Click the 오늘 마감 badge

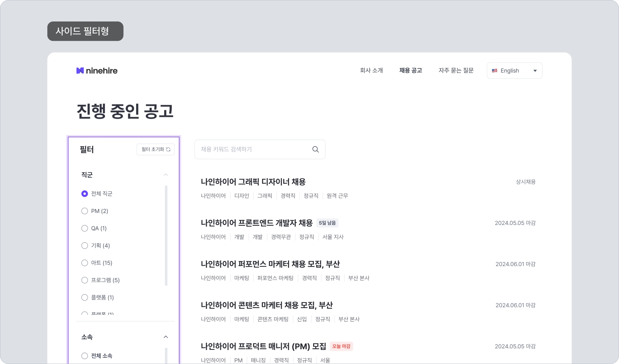[341, 346]
